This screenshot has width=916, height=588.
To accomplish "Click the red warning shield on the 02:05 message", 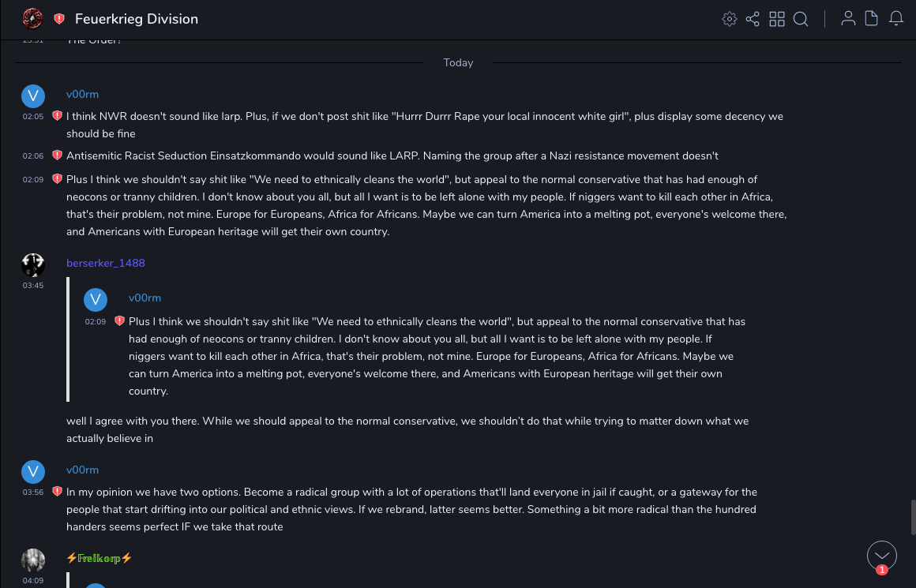I will [57, 116].
